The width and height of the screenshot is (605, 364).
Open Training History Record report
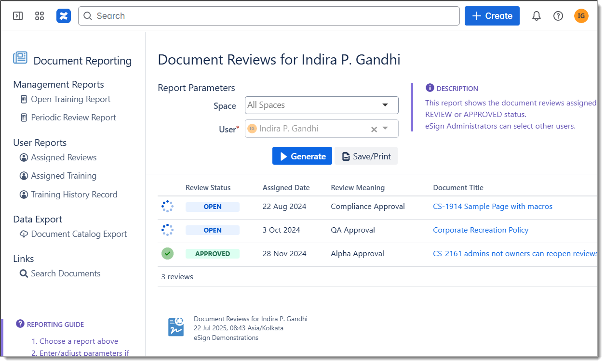pyautogui.click(x=74, y=195)
